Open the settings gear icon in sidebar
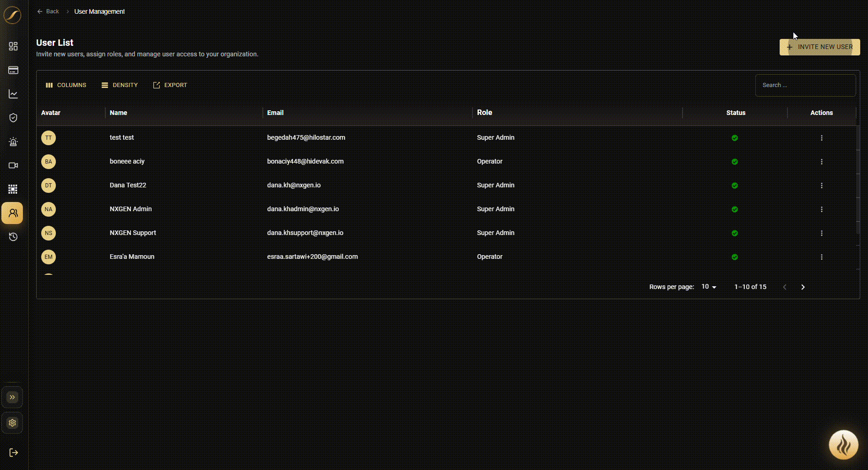 (x=12, y=423)
